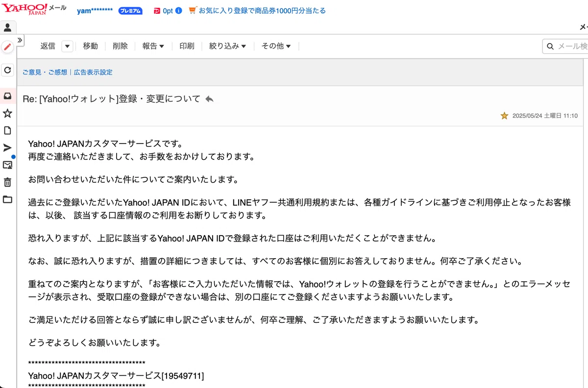Image resolution: width=588 pixels, height=388 pixels.
Task: Toggle the gold star on this message
Action: pos(504,116)
